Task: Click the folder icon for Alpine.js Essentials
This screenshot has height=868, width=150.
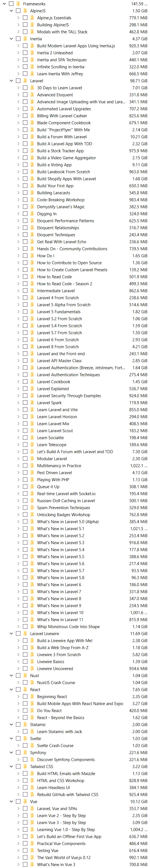Action: pos(32,18)
